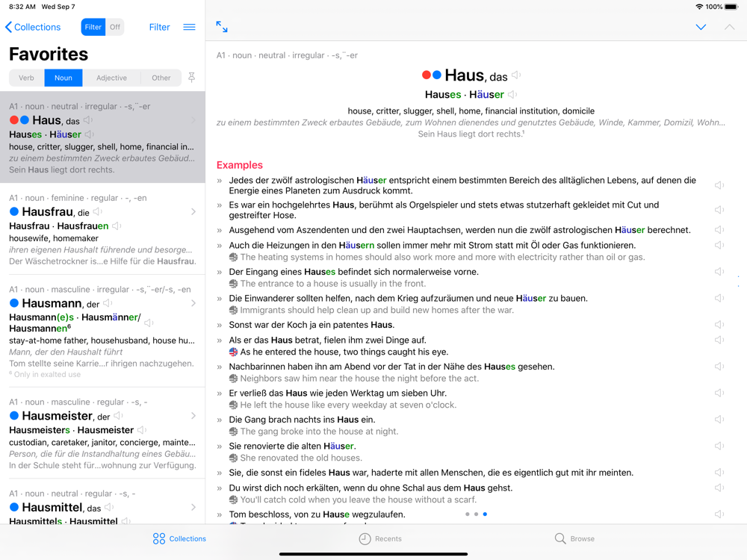Click the sentence 'Sein Haus liegt dort rechts' in detail
This screenshot has height=560, width=747.
[471, 134]
